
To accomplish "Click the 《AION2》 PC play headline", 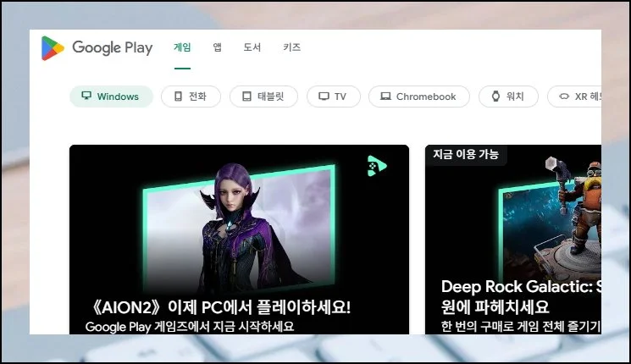I will pos(220,306).
